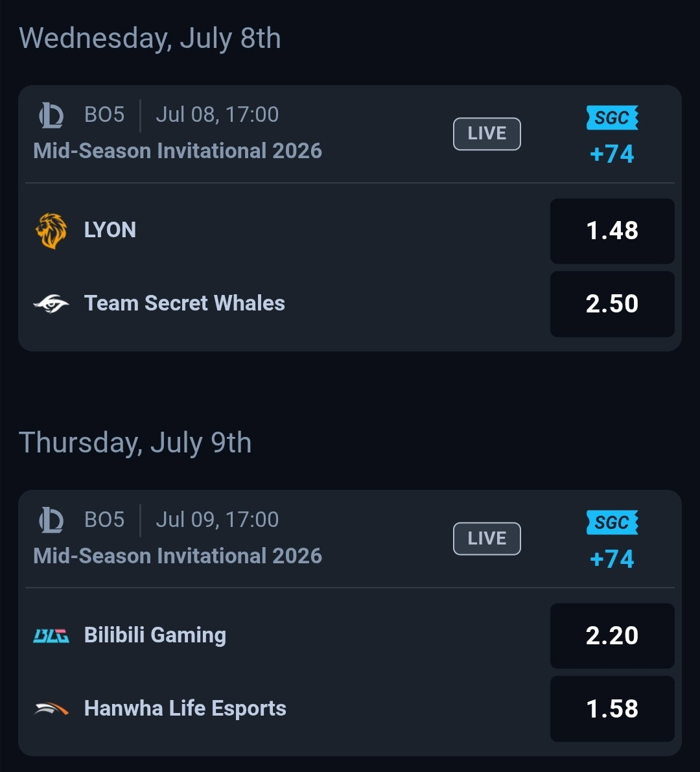Click the SGC badge on LYON match
This screenshot has height=772, width=700.
(x=612, y=118)
